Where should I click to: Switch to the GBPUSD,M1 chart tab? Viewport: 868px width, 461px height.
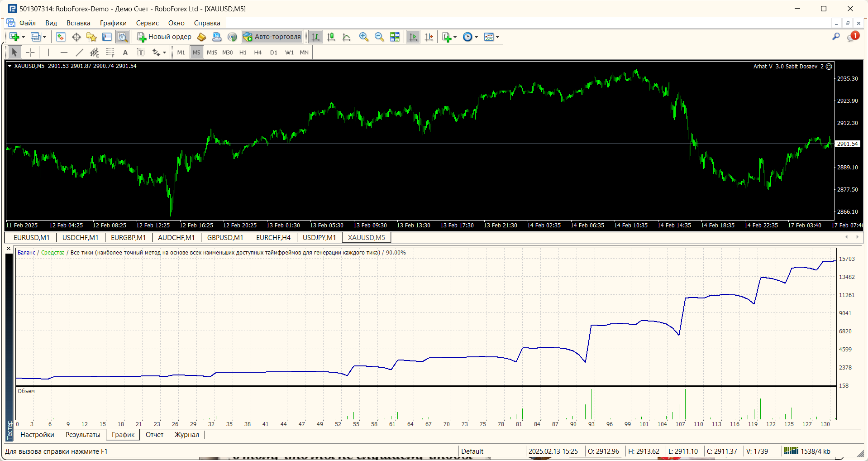pos(225,238)
